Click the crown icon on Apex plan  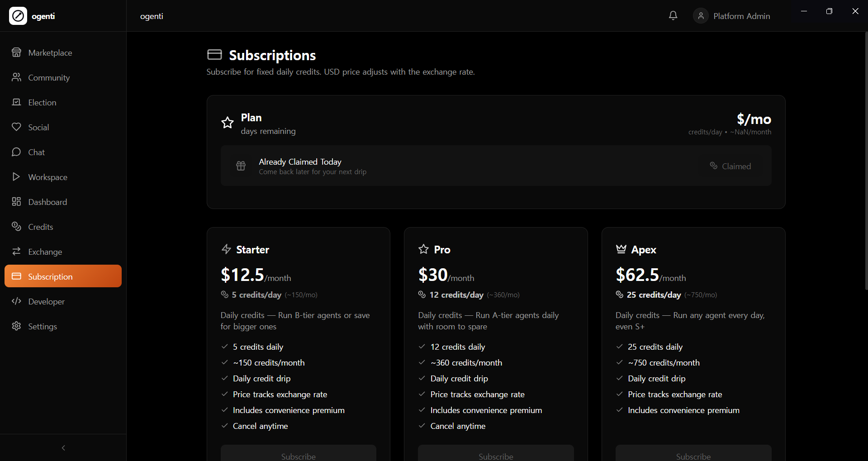pyautogui.click(x=621, y=248)
